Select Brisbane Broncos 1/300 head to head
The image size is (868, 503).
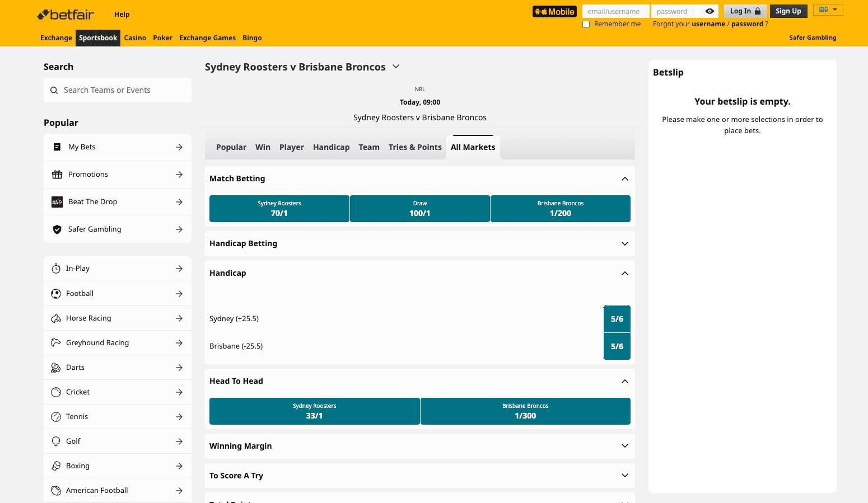[x=525, y=411]
